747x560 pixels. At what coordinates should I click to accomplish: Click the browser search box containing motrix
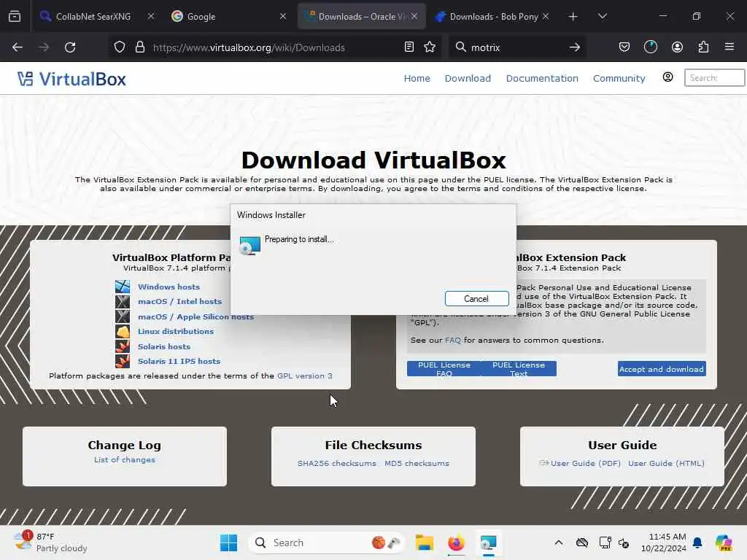(x=517, y=47)
